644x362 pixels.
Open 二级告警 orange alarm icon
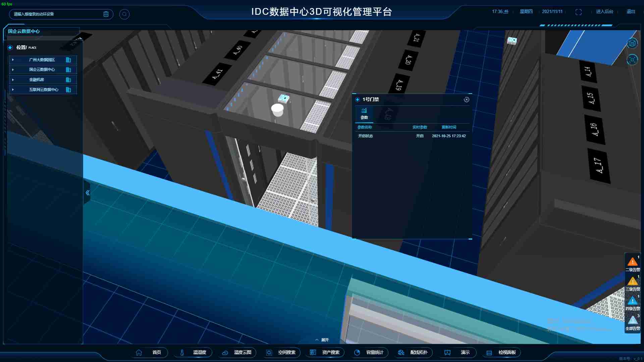[x=633, y=262]
